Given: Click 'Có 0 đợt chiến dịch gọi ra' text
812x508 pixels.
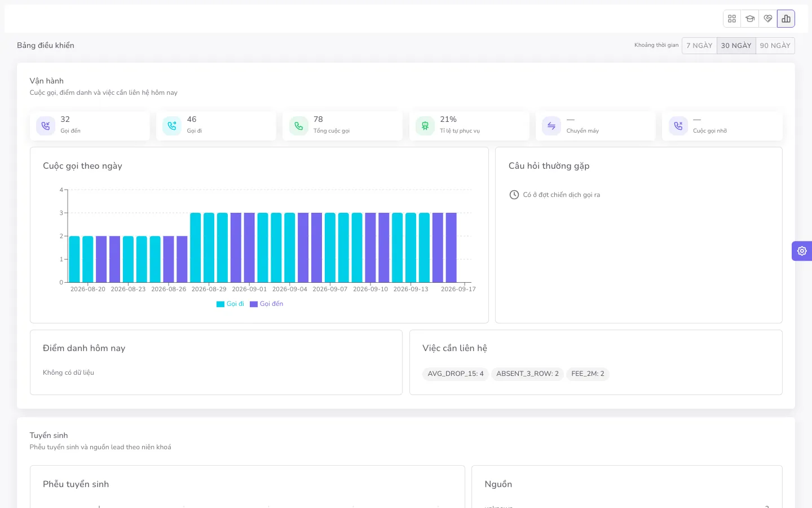Looking at the screenshot, I should pos(562,195).
